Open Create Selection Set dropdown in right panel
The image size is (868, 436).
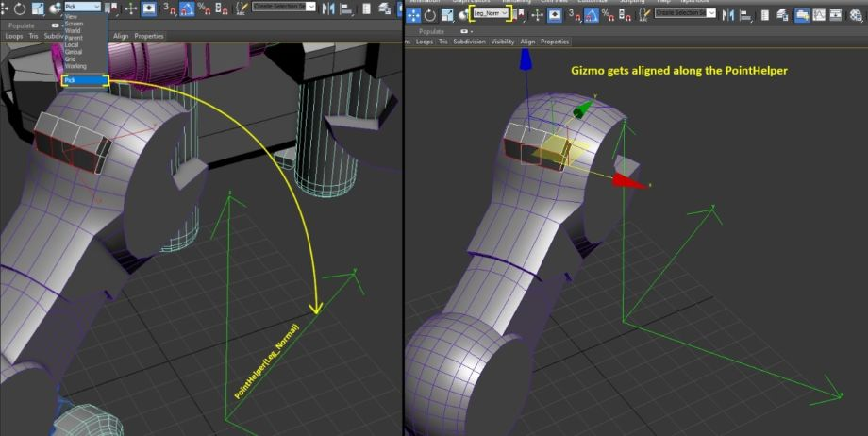point(685,13)
